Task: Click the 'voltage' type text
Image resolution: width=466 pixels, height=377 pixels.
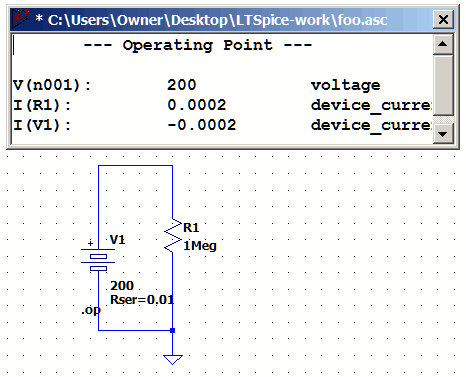Action: click(x=345, y=86)
